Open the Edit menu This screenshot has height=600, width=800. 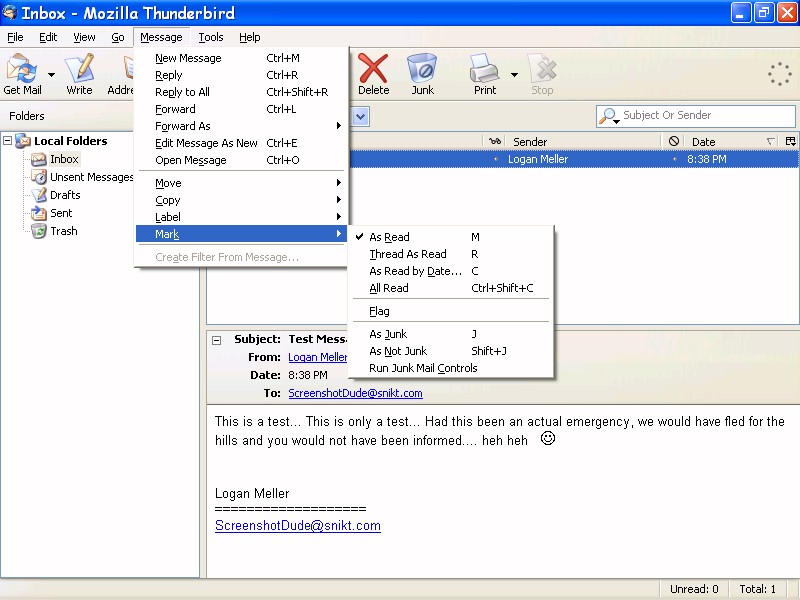tap(48, 37)
